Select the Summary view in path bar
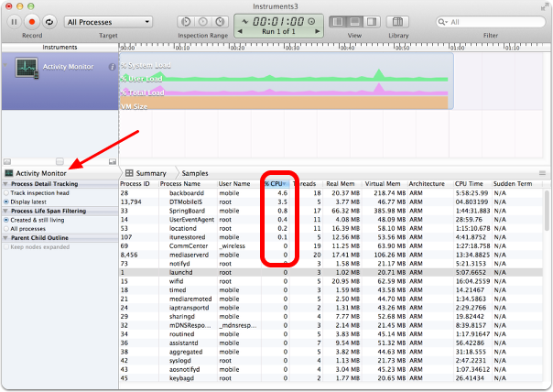Viewport: 553px width, 392px height. click(151, 172)
